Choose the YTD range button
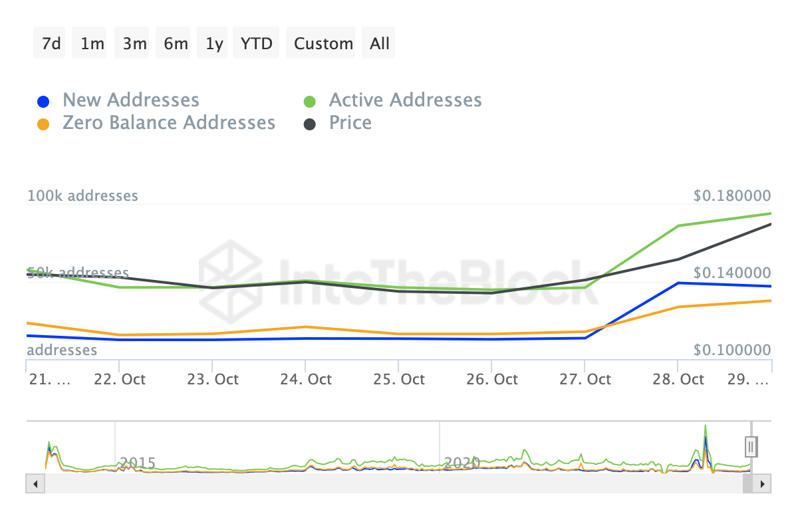This screenshot has width=798, height=532. pyautogui.click(x=257, y=43)
